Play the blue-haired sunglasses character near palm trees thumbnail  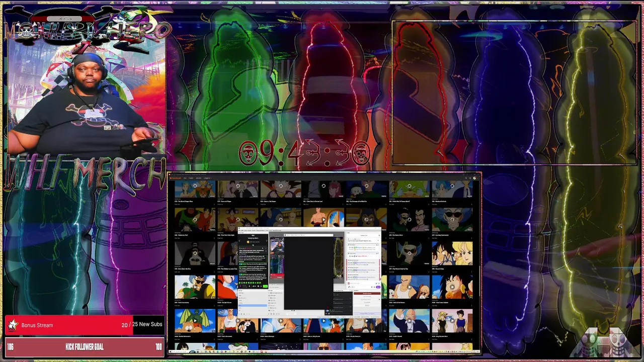click(x=195, y=287)
